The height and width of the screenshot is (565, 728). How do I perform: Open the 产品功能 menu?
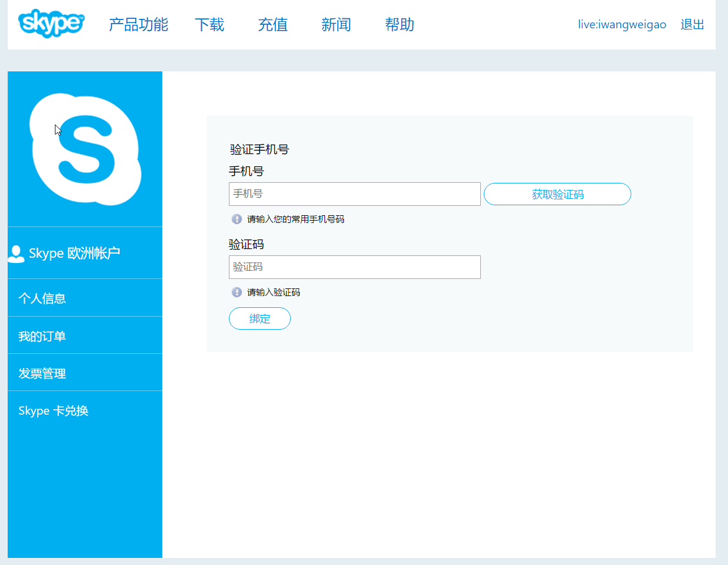[138, 25]
